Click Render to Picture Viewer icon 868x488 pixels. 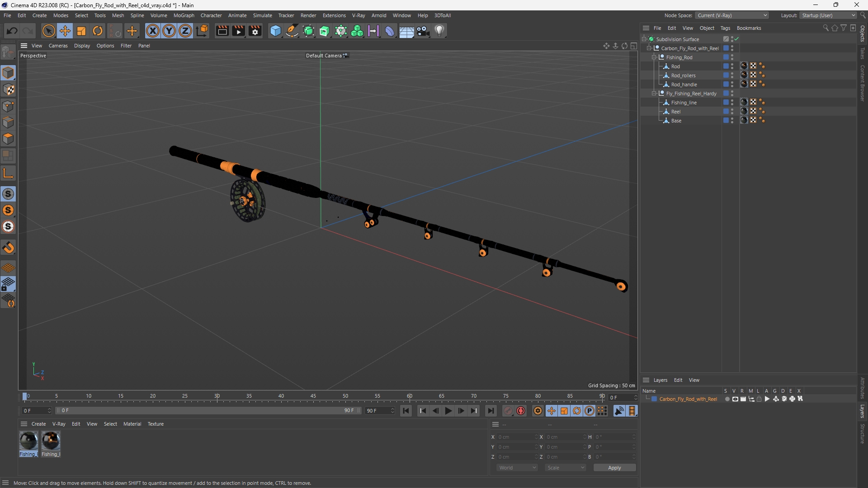239,31
